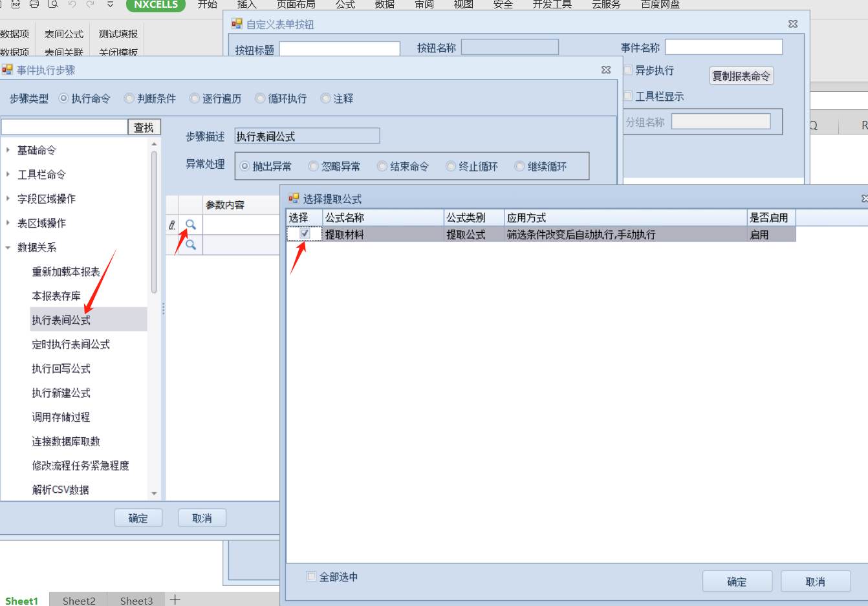Click the redo arrow in the quick access toolbar
This screenshot has width=868, height=606.
pos(91,4)
